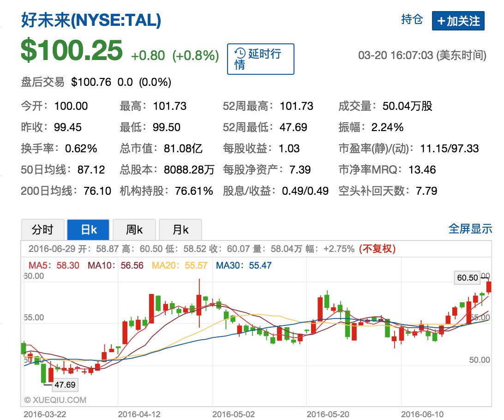The width and height of the screenshot is (504, 420).
Task: Switch to the 分时 intraday tab
Action: click(42, 229)
